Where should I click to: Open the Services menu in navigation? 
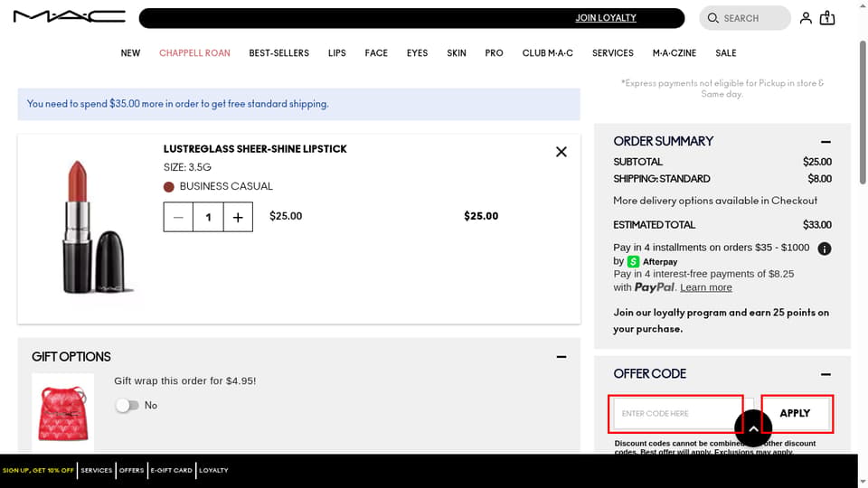click(x=612, y=53)
